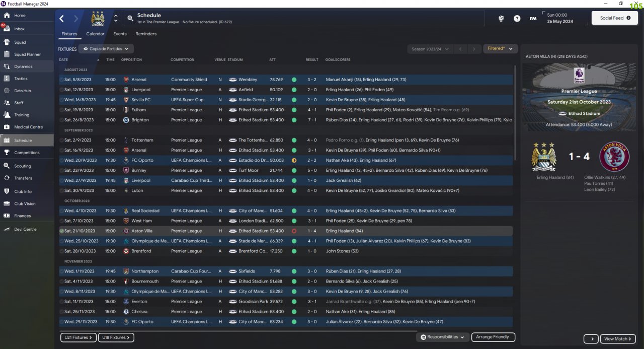
Task: Click the Training cone icon
Action: (7, 115)
